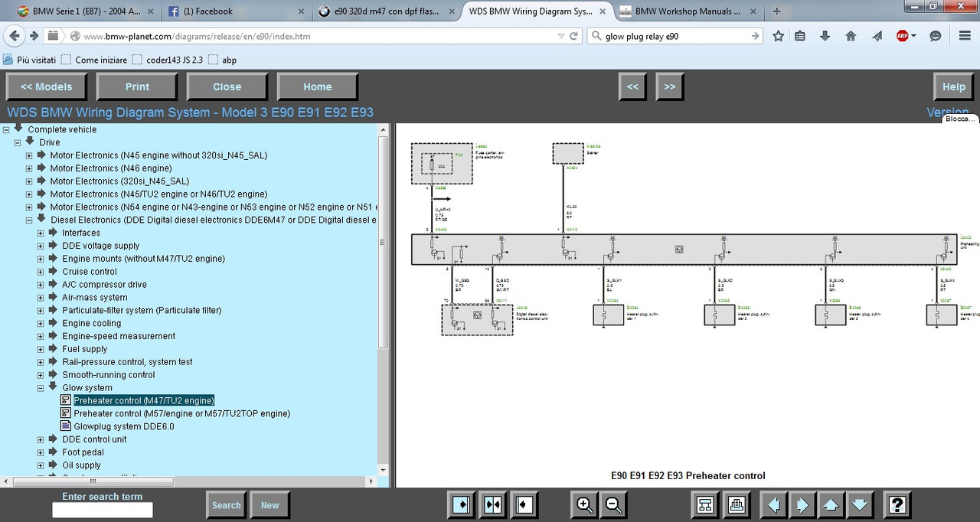
Task: Click the split-pane icon with two inward arrows
Action: [x=492, y=505]
